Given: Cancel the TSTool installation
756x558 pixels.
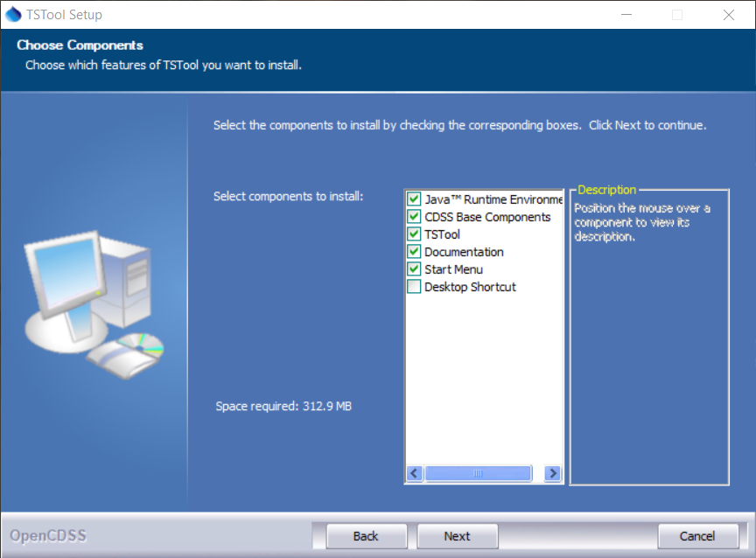Looking at the screenshot, I should 697,536.
